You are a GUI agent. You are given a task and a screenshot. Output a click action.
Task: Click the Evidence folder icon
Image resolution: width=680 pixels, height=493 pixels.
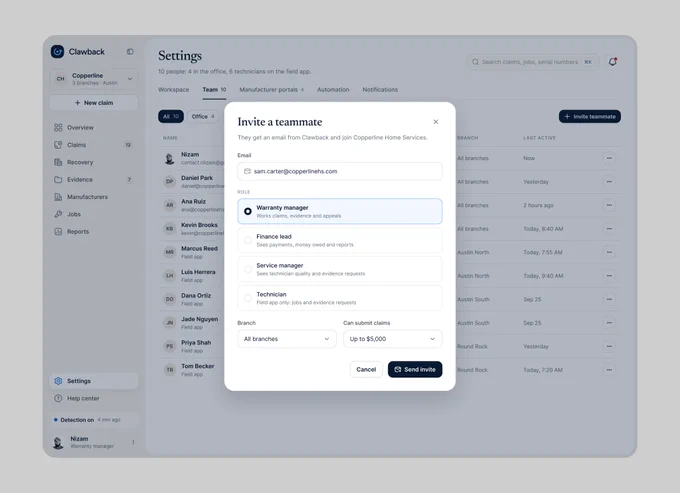pyautogui.click(x=58, y=180)
